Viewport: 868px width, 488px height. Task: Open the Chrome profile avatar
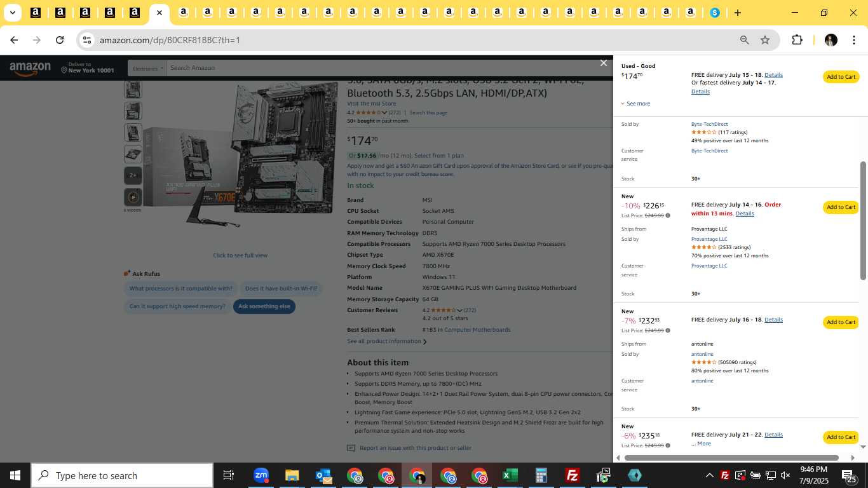click(831, 40)
